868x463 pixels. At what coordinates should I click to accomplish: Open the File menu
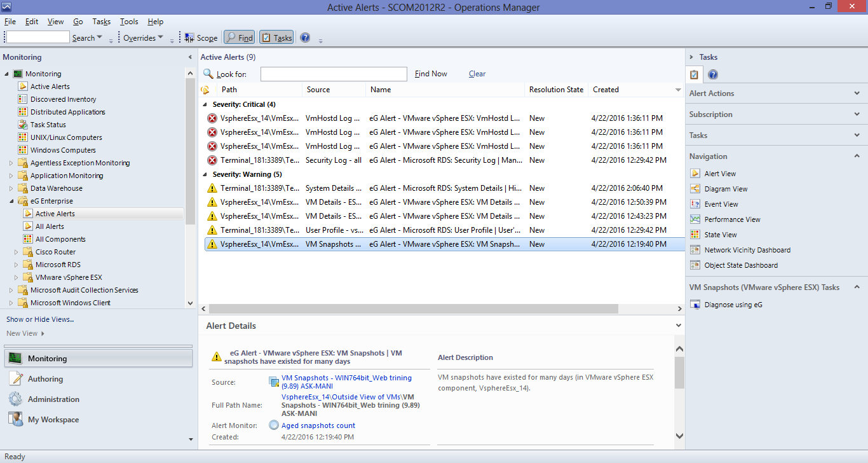[10, 22]
